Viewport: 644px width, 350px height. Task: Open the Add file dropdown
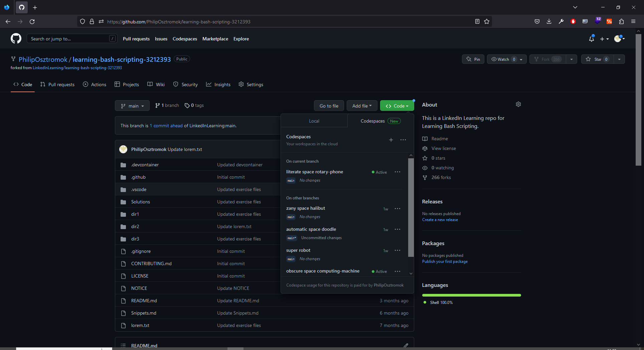point(362,106)
